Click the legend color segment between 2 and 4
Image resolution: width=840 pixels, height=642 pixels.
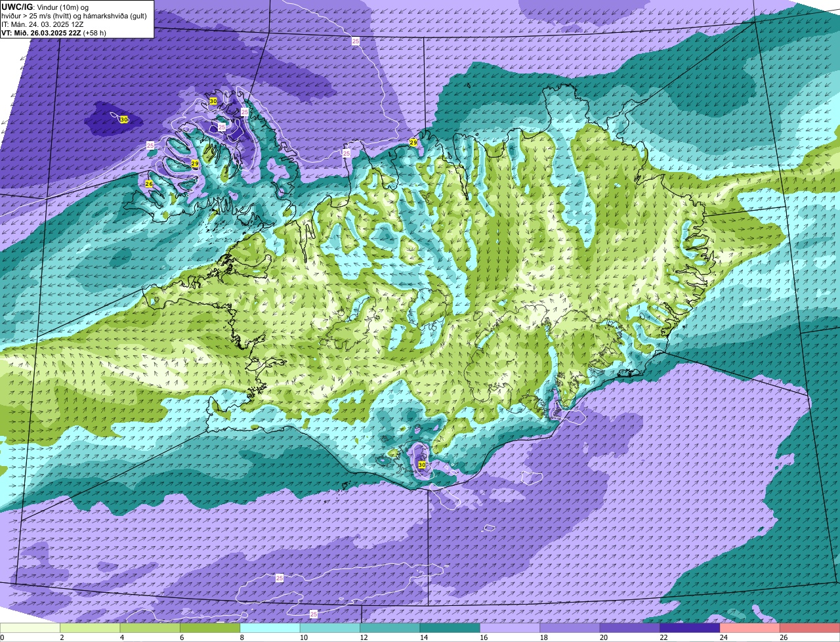click(x=90, y=628)
